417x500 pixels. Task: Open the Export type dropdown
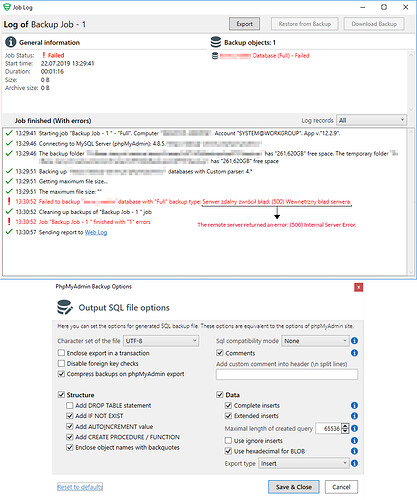pos(304,463)
